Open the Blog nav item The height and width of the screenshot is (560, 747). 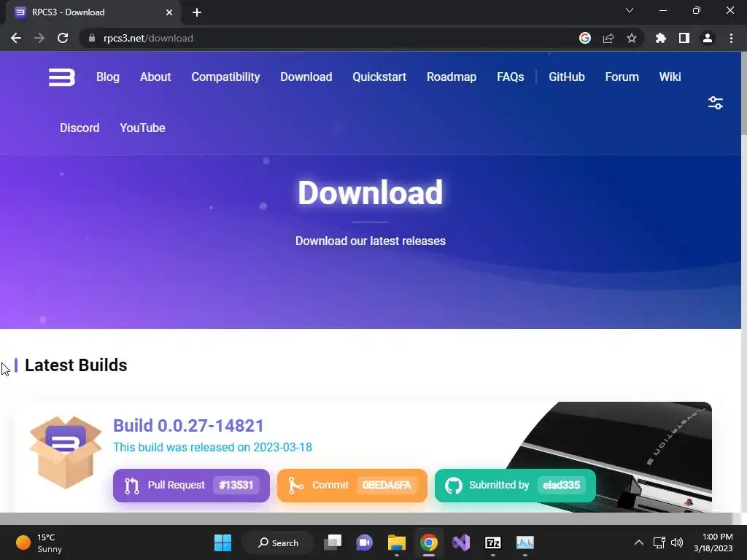(108, 77)
